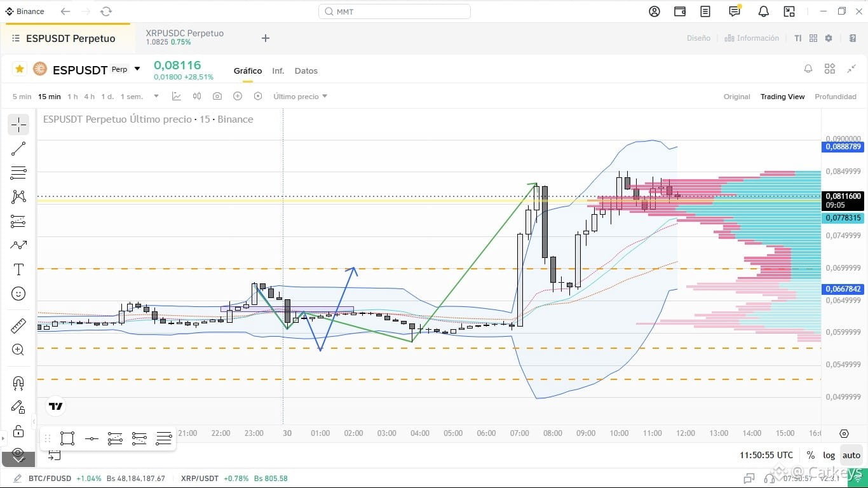Expand the more timeframes dropdown arrow
This screenshot has width=868, height=488.
[x=156, y=97]
